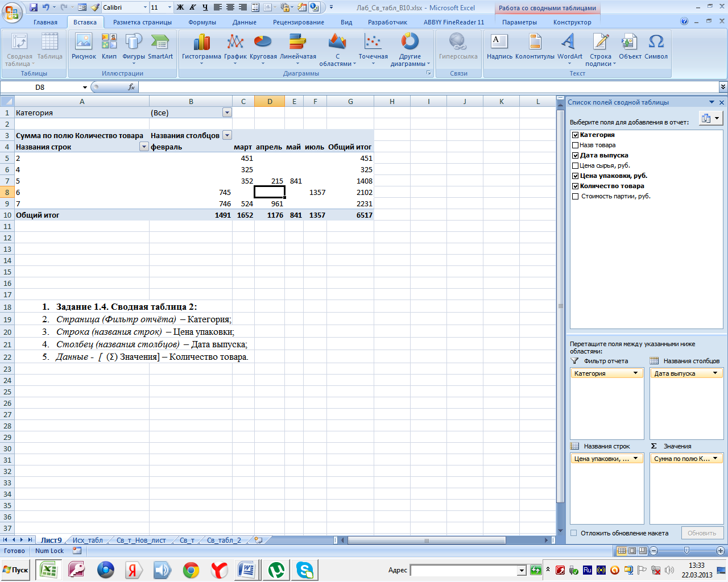Center-align text from quick access toolbar
Image resolution: width=728 pixels, height=582 pixels.
point(230,7)
